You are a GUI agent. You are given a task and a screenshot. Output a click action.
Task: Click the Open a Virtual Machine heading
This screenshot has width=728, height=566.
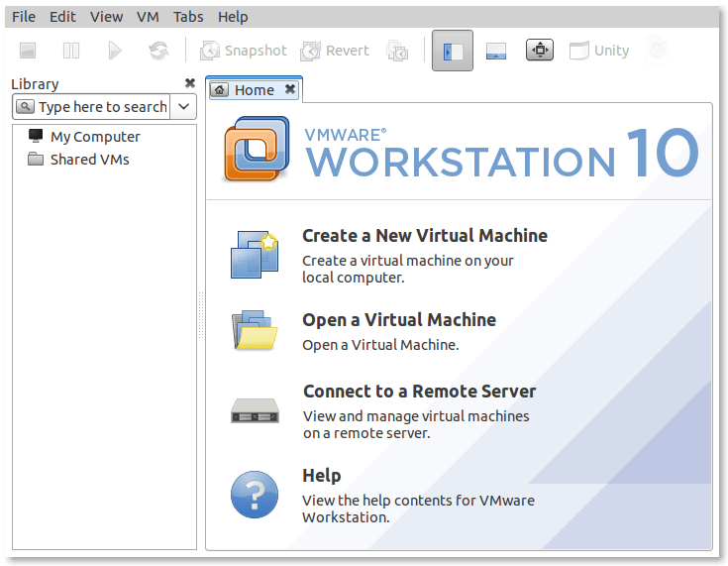pos(399,320)
